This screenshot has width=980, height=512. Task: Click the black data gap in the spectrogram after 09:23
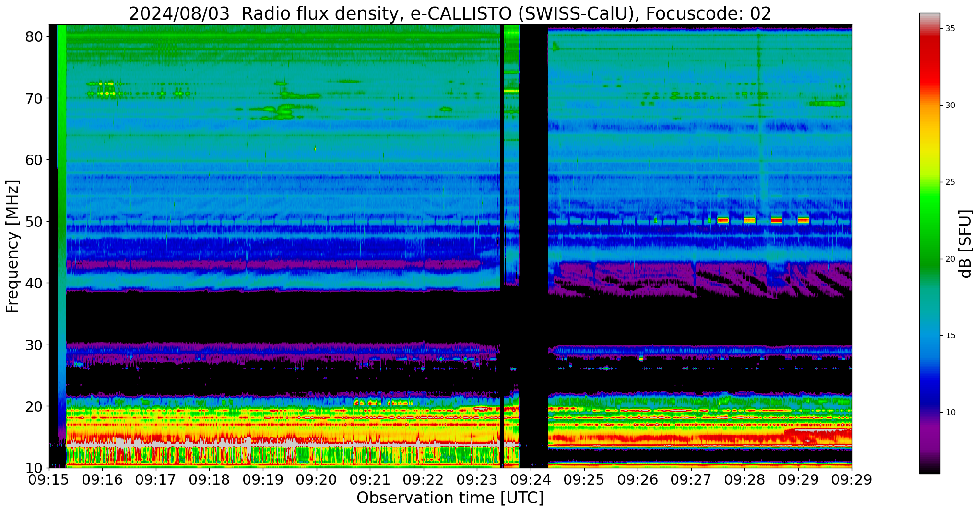[533, 246]
